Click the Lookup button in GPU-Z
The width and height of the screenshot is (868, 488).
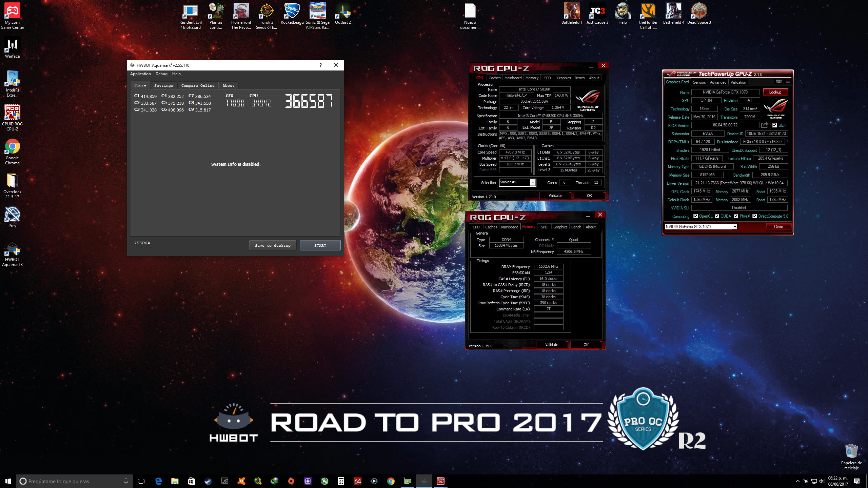(775, 92)
